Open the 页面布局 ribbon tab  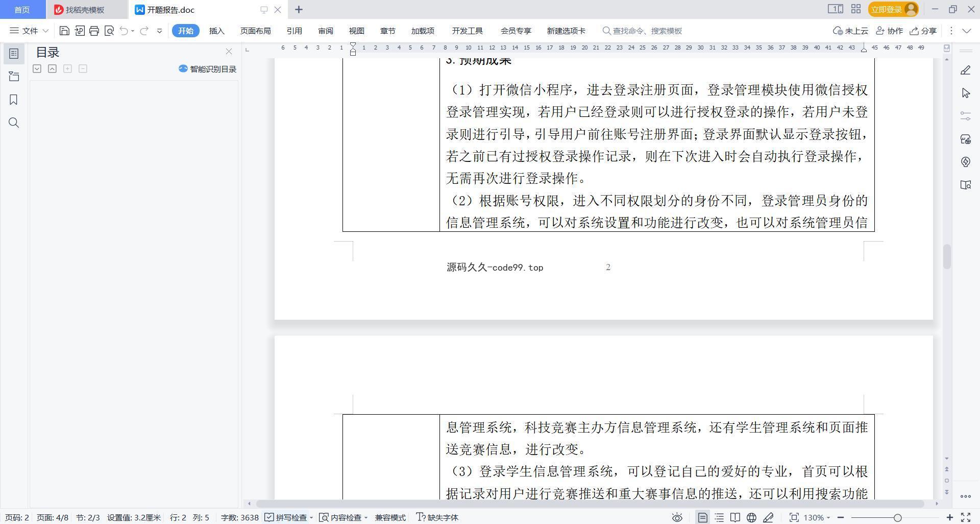(255, 31)
